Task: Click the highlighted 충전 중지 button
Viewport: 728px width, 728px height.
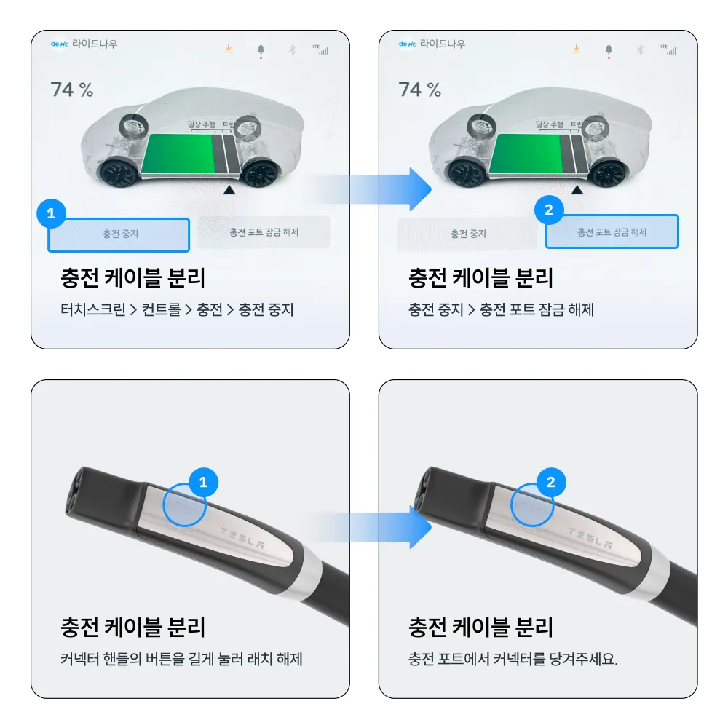Action: click(119, 234)
